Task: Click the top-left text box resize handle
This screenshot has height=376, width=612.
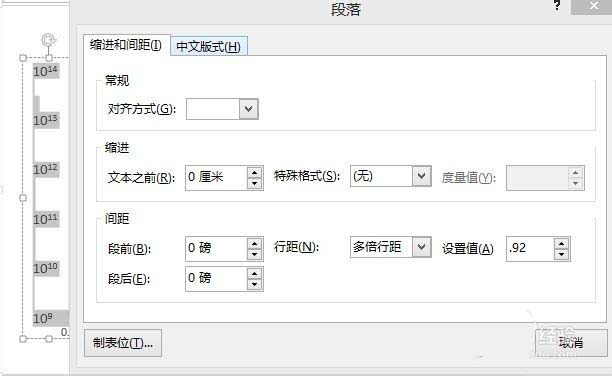Action: click(x=23, y=58)
